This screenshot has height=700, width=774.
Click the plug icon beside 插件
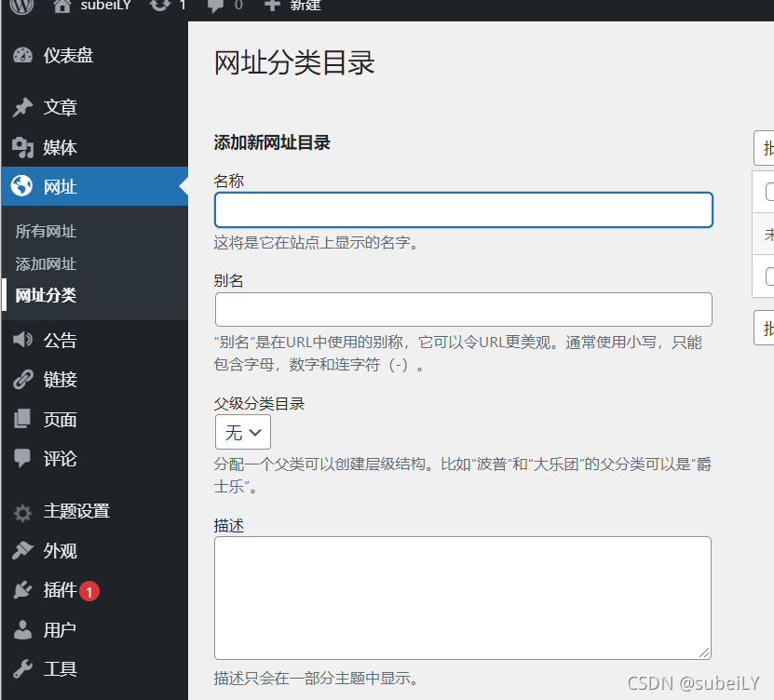pyautogui.click(x=22, y=590)
